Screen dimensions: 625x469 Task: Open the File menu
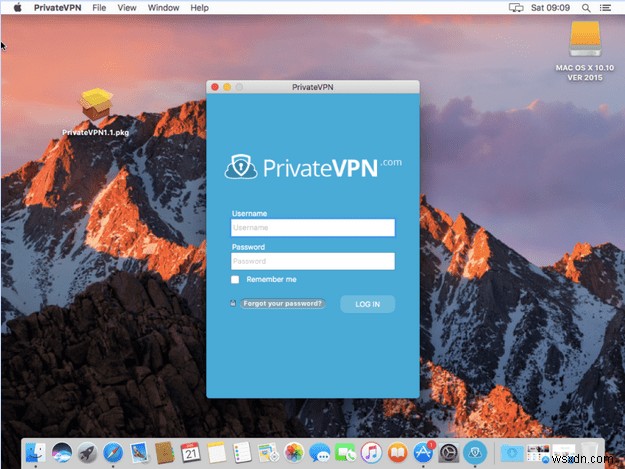[x=99, y=8]
